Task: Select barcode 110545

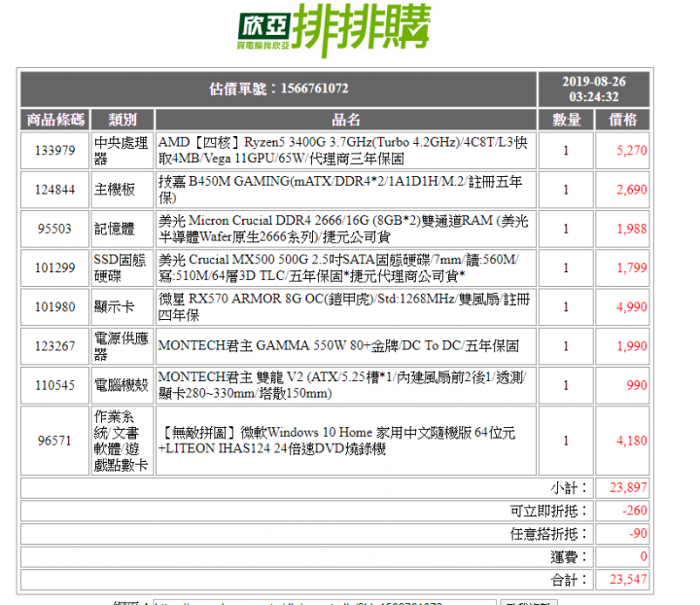Action: point(54,385)
